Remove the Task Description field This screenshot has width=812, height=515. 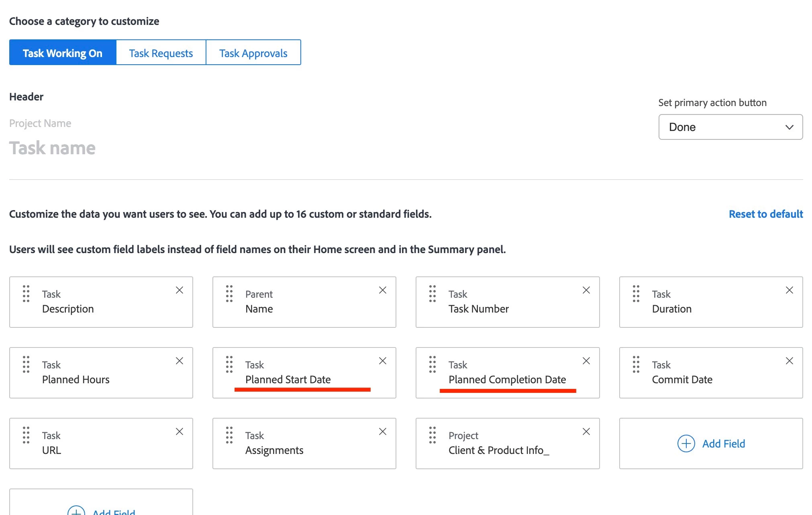click(180, 290)
